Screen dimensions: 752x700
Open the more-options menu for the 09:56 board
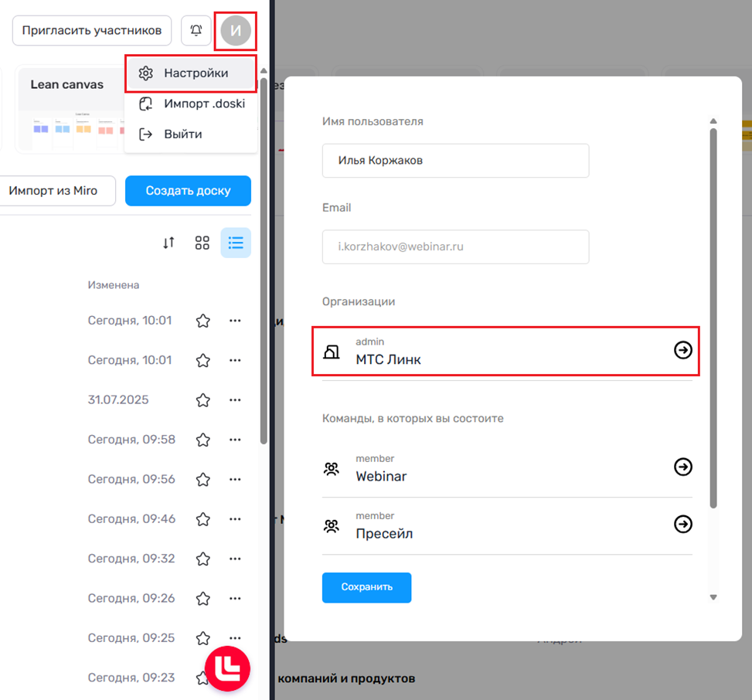pos(235,480)
